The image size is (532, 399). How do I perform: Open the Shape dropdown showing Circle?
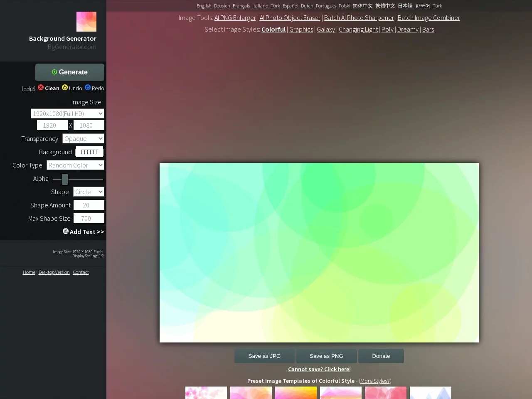click(x=89, y=192)
